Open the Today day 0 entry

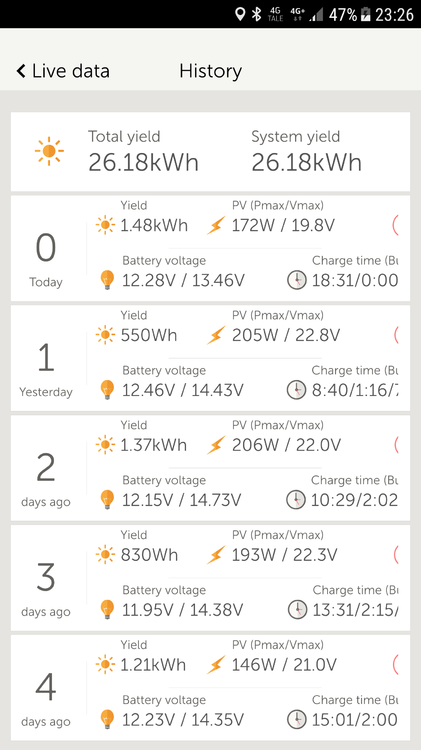click(210, 248)
